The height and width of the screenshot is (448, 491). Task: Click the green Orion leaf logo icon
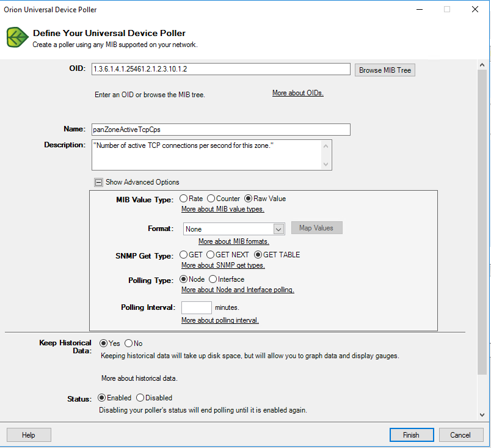click(x=18, y=37)
